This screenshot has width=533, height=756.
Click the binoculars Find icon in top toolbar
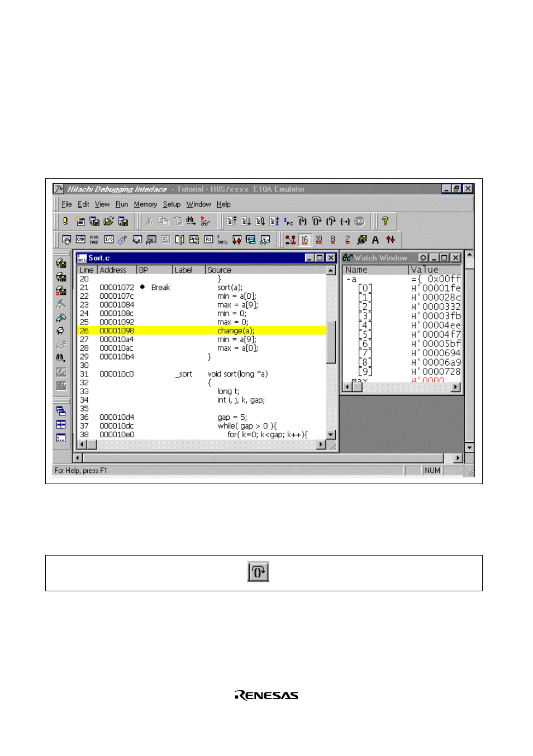click(191, 221)
